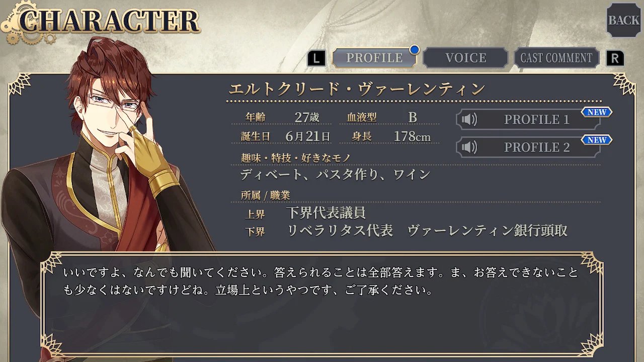
Task: Click NEW badge on PROFILE 2
Action: [x=597, y=140]
